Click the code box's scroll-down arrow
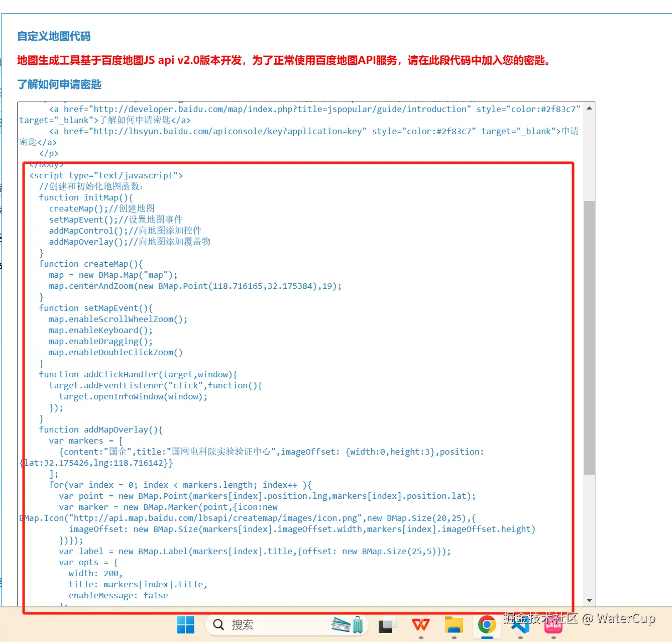This screenshot has width=672, height=642. coord(589,600)
